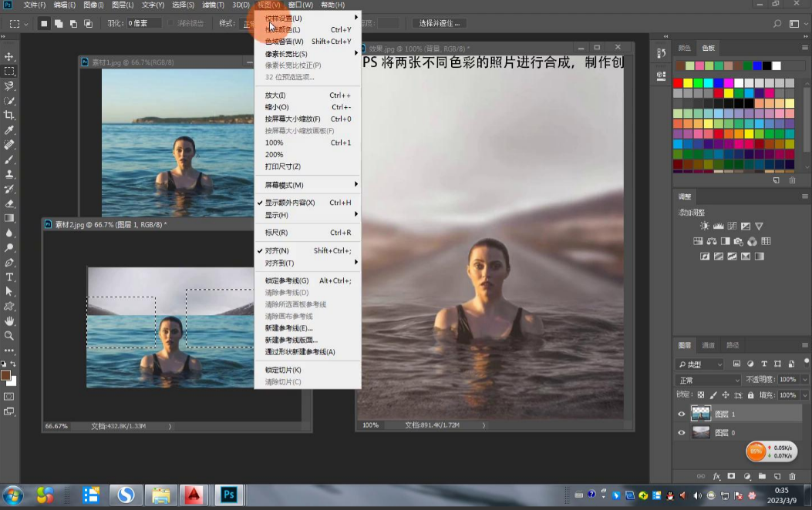The image size is (812, 510).
Task: Select the Spot Healing Brush tool
Action: click(x=9, y=145)
